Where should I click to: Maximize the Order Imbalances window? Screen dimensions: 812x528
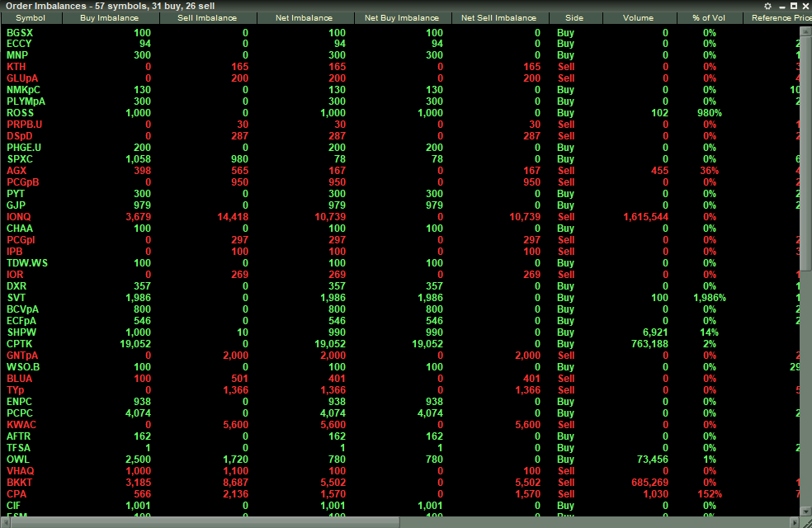[x=793, y=6]
